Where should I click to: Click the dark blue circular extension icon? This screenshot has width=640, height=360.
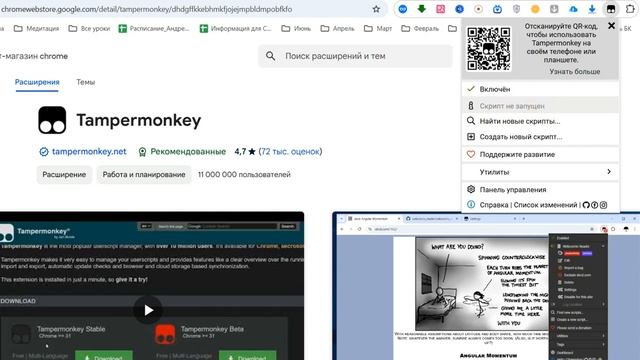460,9
